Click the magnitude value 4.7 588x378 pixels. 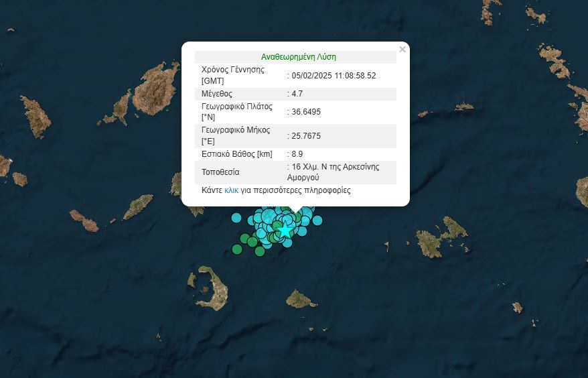click(296, 94)
